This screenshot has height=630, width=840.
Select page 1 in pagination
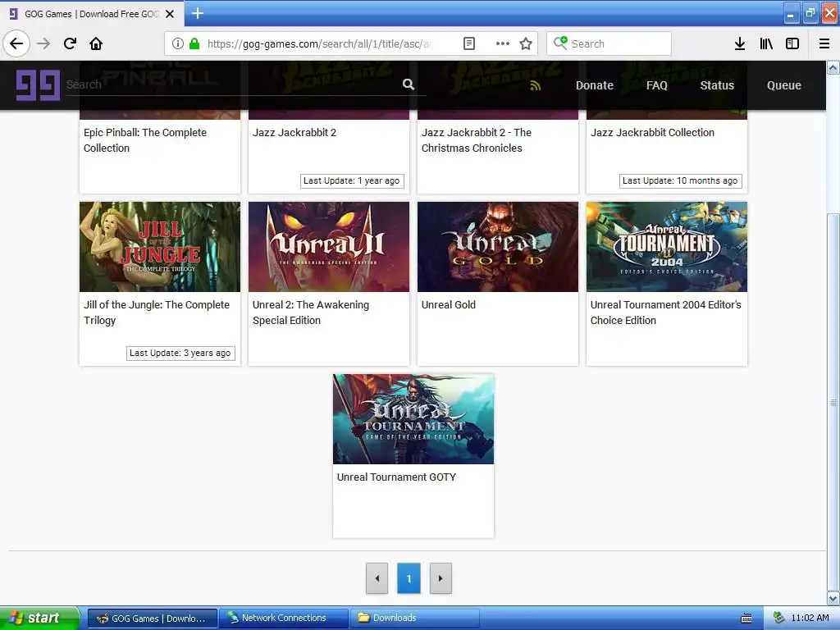[409, 578]
